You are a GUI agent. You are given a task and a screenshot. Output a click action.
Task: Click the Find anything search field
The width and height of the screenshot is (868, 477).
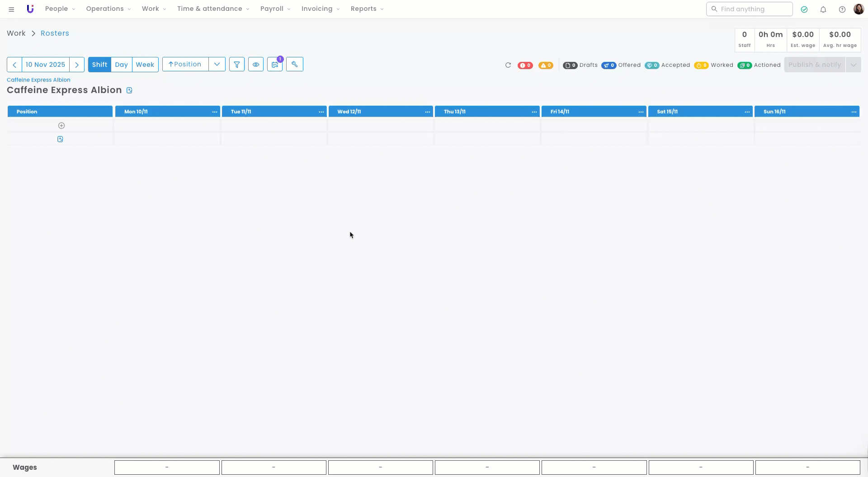(749, 9)
